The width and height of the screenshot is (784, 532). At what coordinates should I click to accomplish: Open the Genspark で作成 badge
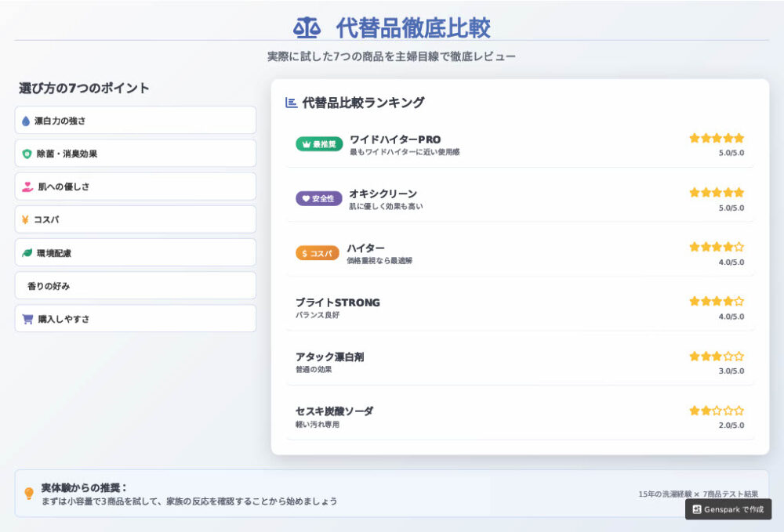(728, 509)
